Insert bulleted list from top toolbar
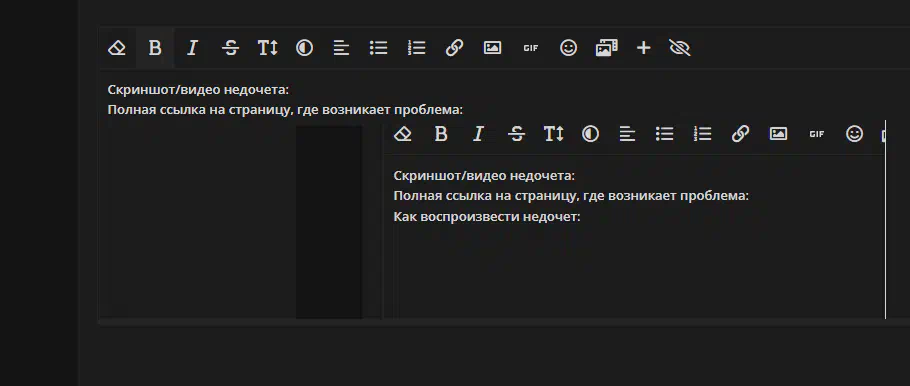This screenshot has height=386, width=910. coord(378,48)
